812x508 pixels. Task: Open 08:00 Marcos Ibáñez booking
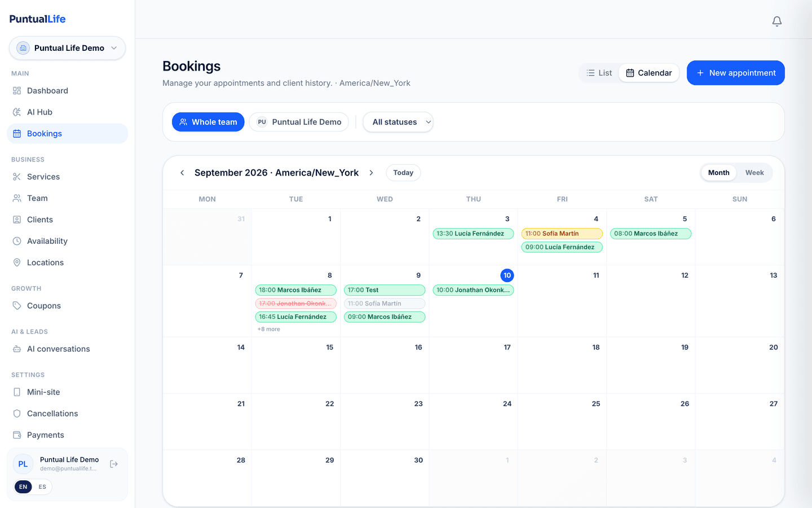pos(651,234)
